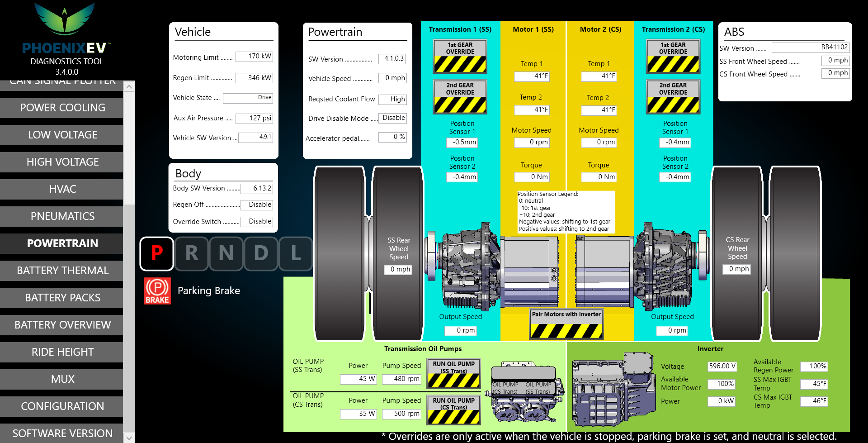Click the sidebar scroll down arrow
Viewport: 868px width, 443px height.
[x=129, y=438]
